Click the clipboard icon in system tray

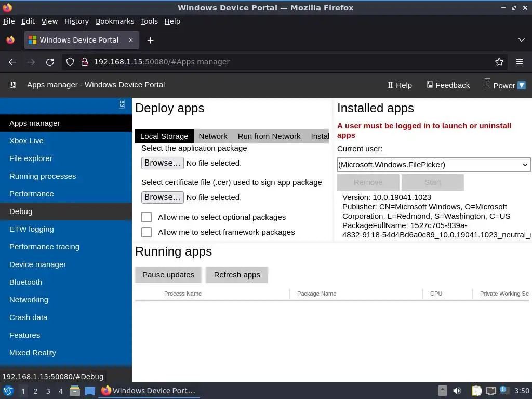(x=477, y=391)
